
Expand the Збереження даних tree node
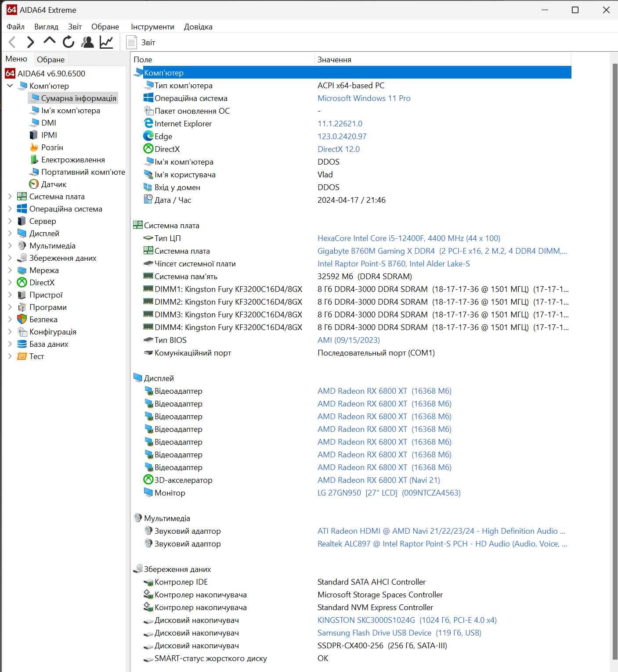click(10, 258)
